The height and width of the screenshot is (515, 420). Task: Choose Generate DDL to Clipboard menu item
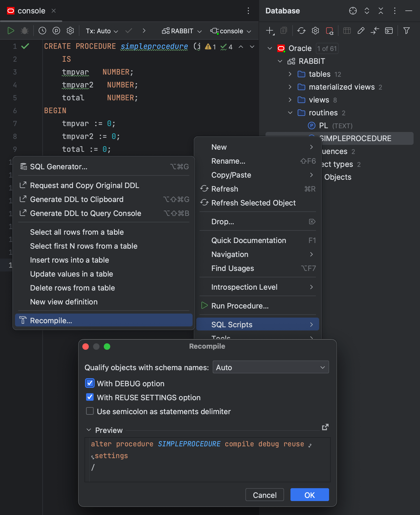pyautogui.click(x=77, y=199)
